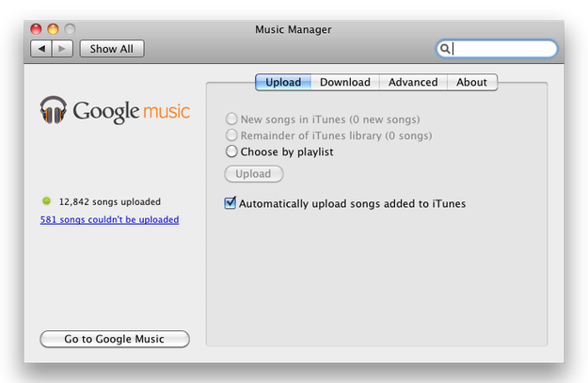Viewport: 588px width, 383px height.
Task: Switch to the Upload tab
Action: click(x=283, y=82)
